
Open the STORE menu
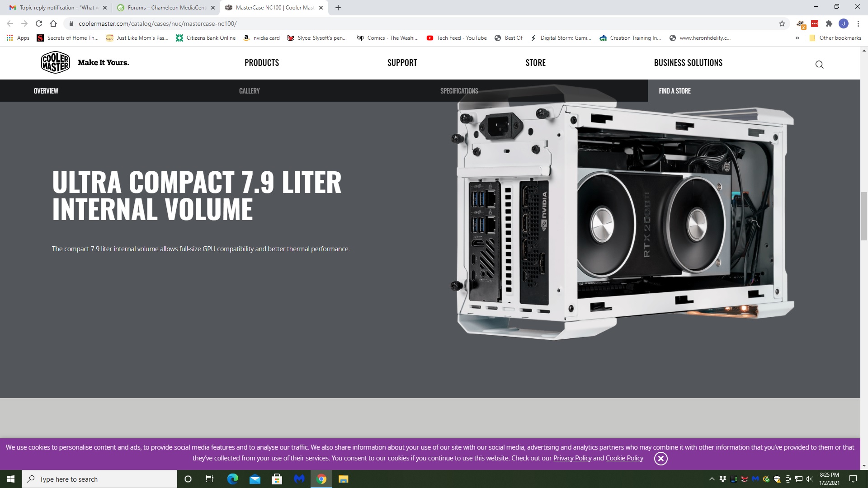pyautogui.click(x=536, y=63)
